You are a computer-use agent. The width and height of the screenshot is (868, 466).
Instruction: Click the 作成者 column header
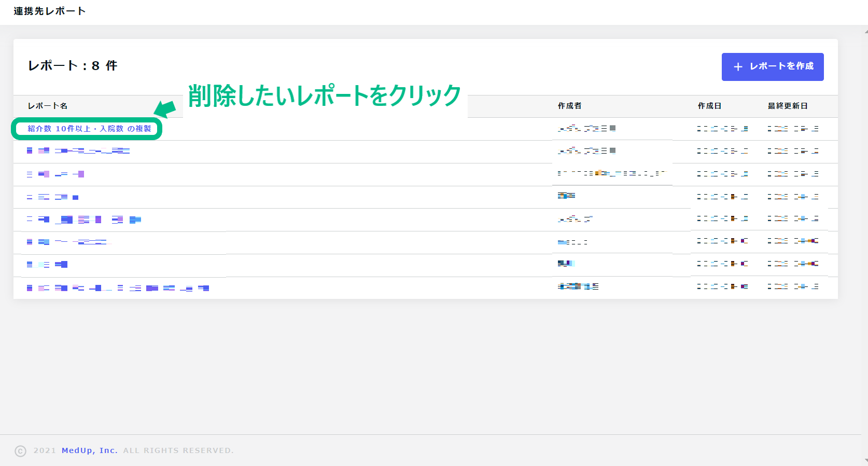coord(570,106)
